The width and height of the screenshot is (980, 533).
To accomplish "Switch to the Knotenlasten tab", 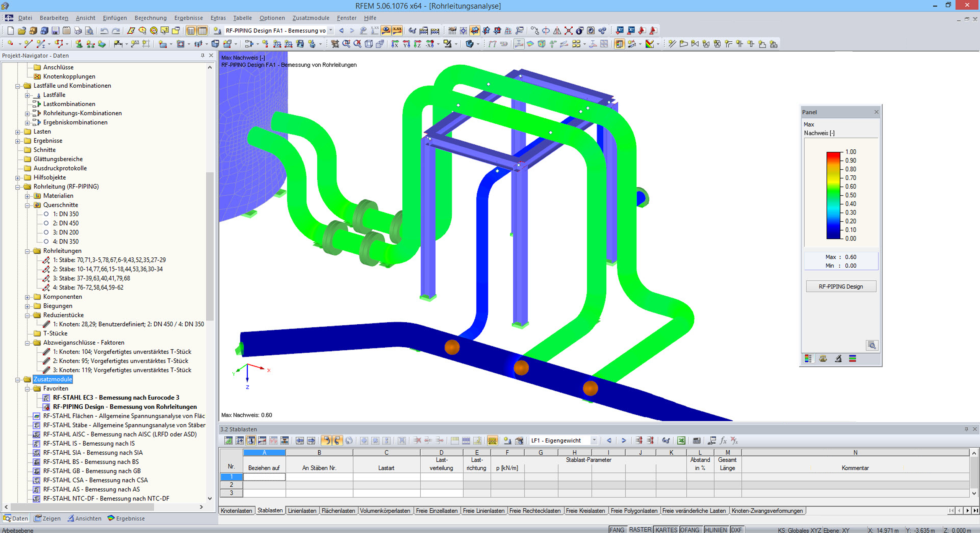I will (236, 510).
